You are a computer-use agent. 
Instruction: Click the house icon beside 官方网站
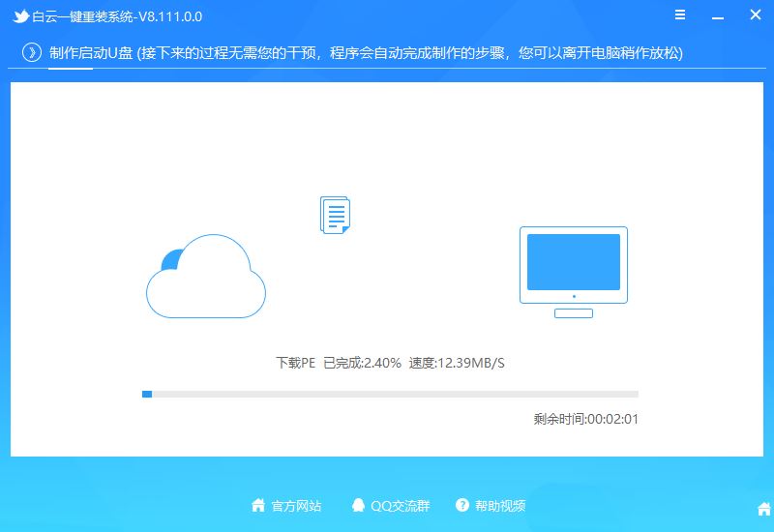click(258, 506)
